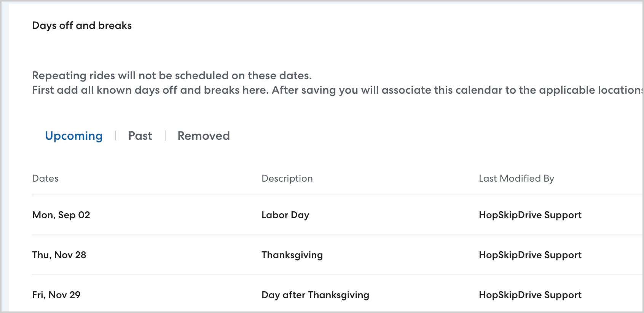Click the Thanksgiving description in Nov 28 row
The image size is (644, 313).
(292, 255)
